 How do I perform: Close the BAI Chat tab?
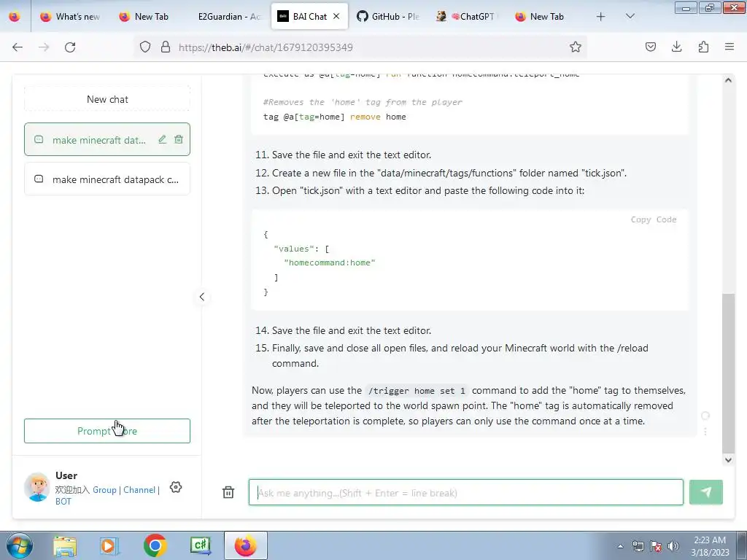coord(336,16)
